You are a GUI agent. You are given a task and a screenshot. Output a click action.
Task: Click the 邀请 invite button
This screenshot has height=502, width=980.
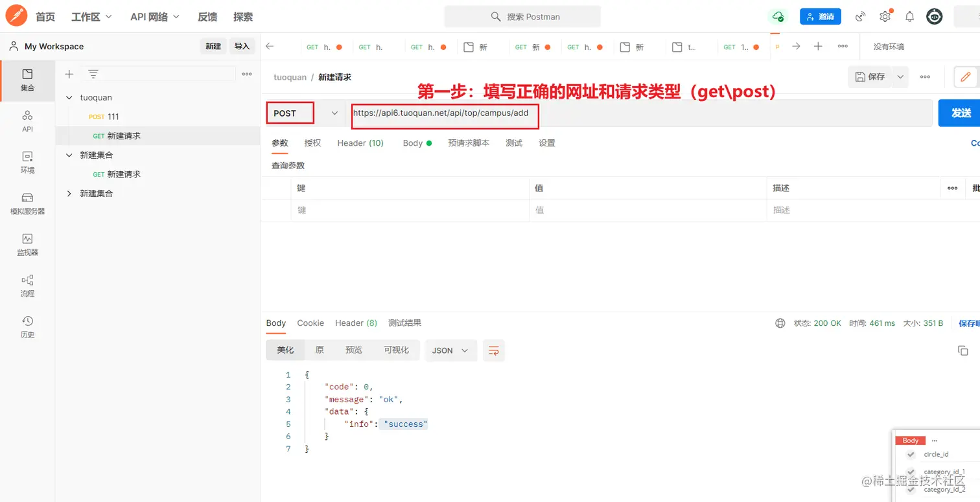[821, 17]
